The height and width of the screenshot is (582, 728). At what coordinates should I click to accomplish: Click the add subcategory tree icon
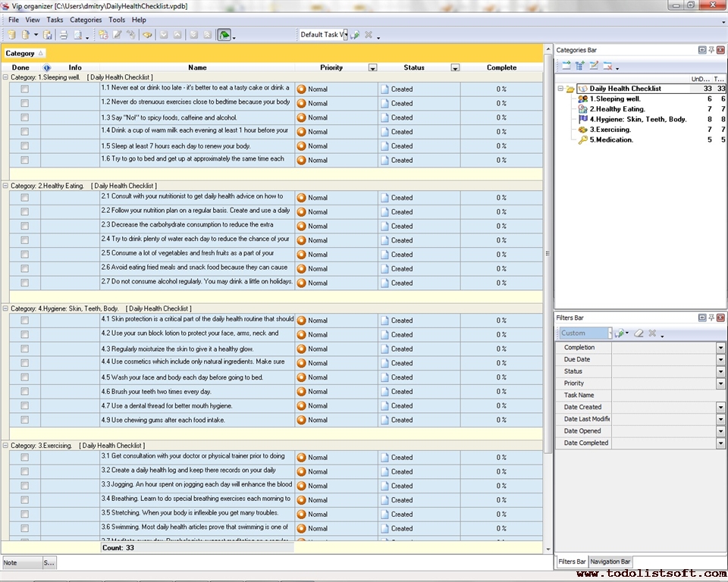click(x=580, y=66)
